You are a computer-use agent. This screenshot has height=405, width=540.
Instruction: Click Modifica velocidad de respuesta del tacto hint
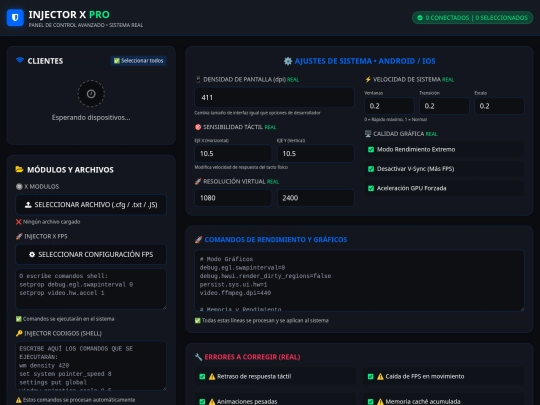click(x=241, y=167)
